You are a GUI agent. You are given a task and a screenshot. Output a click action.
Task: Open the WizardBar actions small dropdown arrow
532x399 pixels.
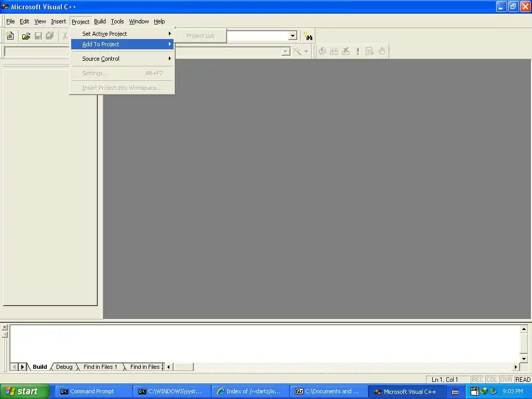[306, 51]
